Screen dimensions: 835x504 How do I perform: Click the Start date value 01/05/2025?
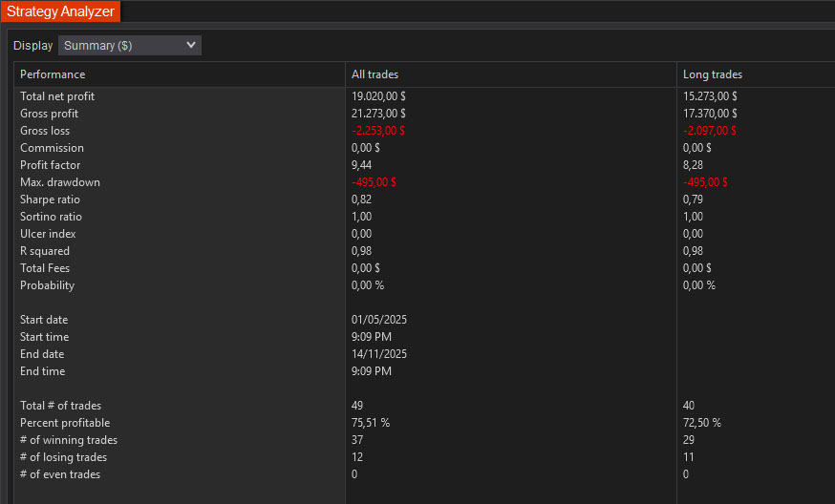(x=379, y=320)
